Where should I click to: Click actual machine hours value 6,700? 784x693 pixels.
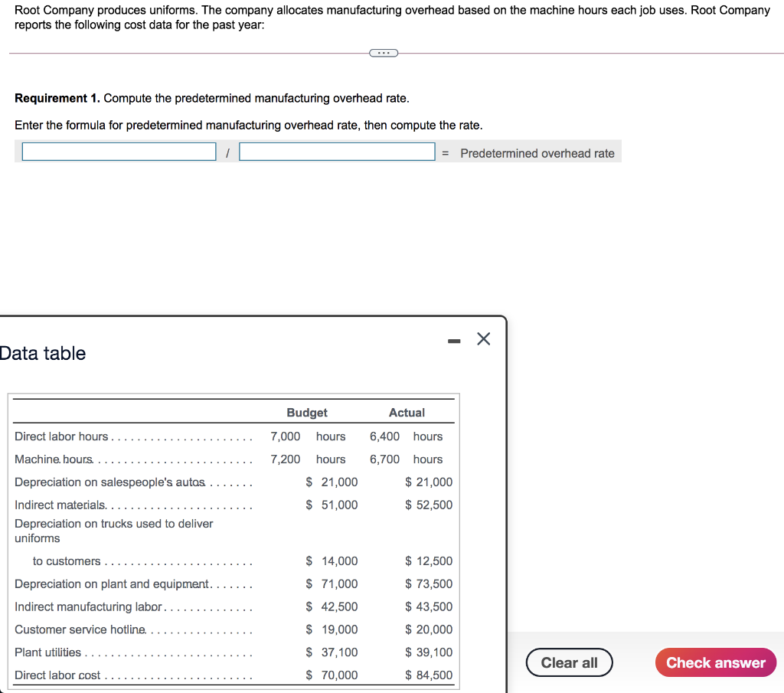[384, 459]
